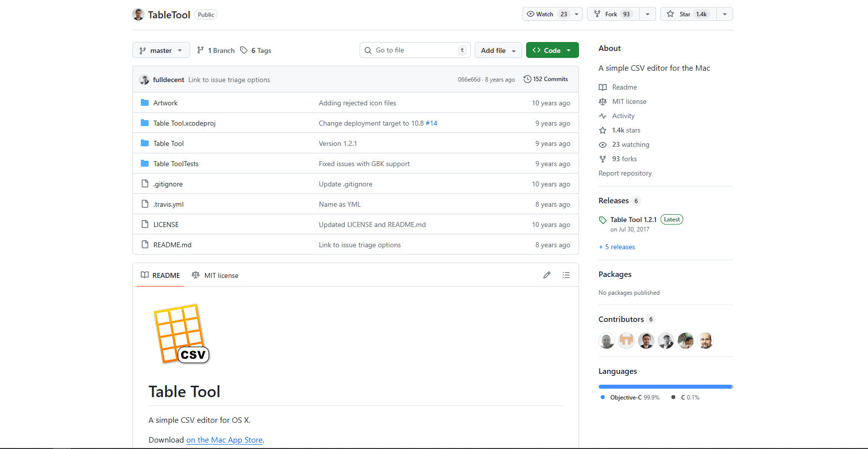Image resolution: width=868 pixels, height=449 pixels.
Task: Open the README outline list icon
Action: (x=566, y=275)
